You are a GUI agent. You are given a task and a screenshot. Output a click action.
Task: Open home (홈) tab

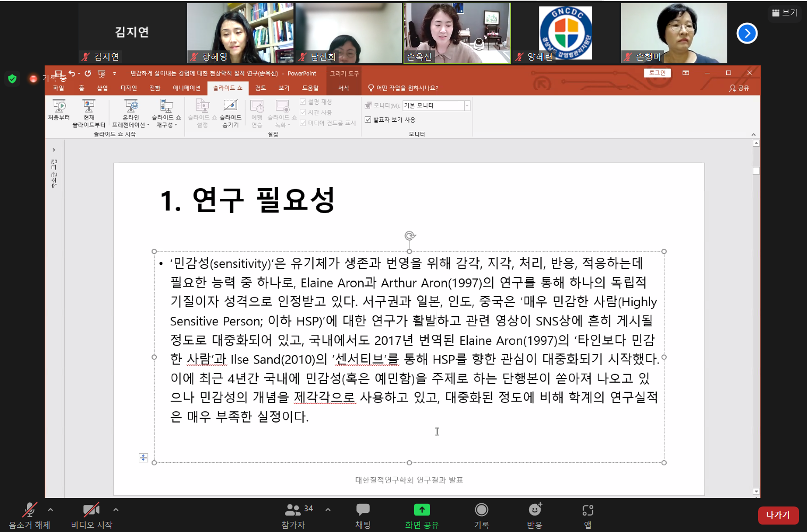[81, 88]
